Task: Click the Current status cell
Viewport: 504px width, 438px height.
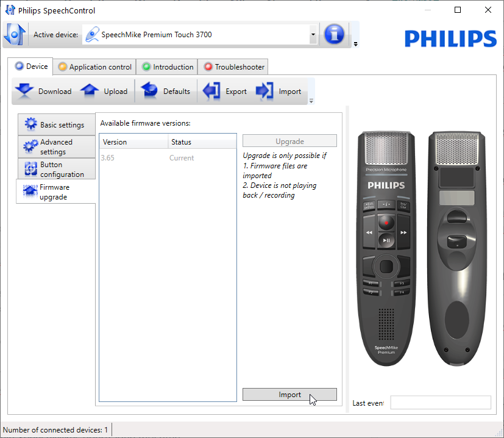Action: pyautogui.click(x=182, y=158)
